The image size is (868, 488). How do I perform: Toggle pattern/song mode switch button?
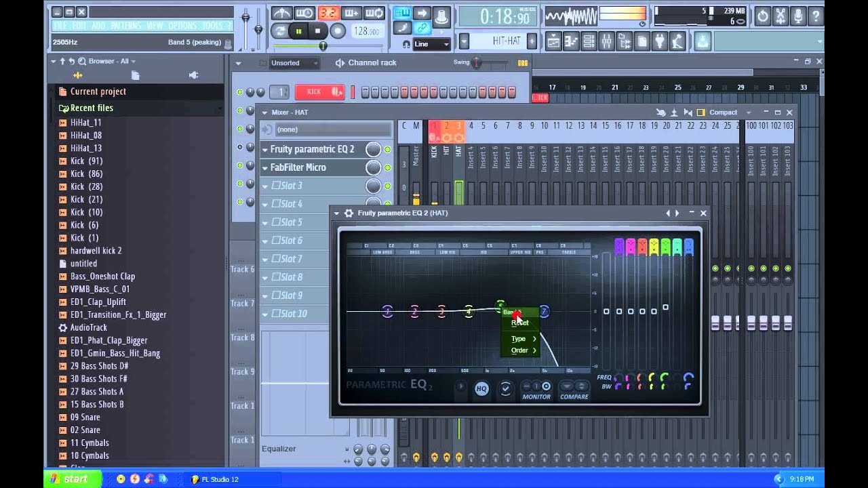click(279, 31)
